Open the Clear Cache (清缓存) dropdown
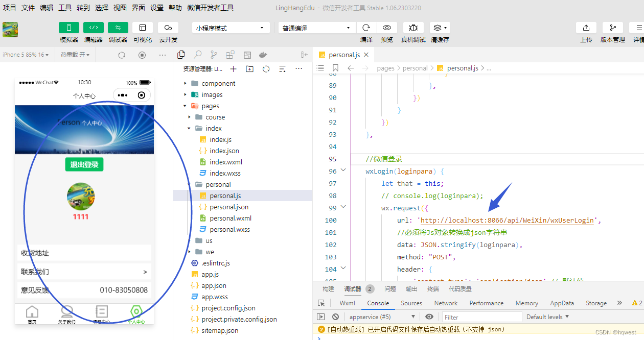Image resolution: width=644 pixels, height=340 pixels. click(x=440, y=28)
